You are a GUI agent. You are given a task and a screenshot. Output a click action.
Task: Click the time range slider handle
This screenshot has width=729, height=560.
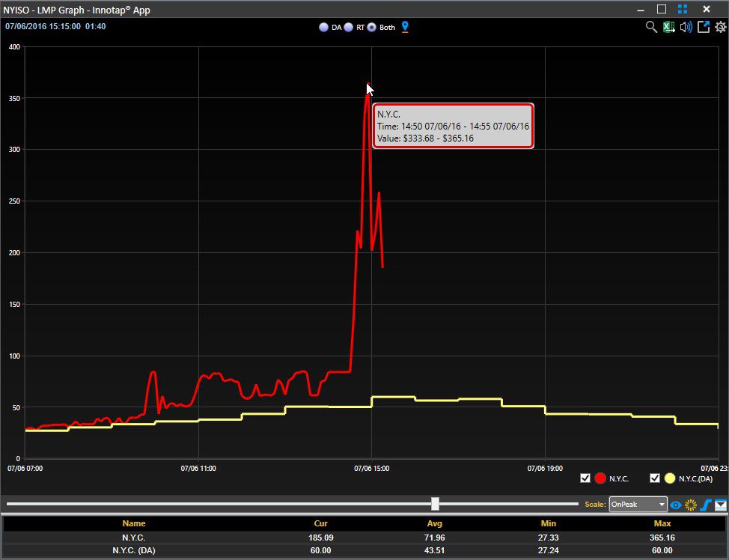pos(435,504)
